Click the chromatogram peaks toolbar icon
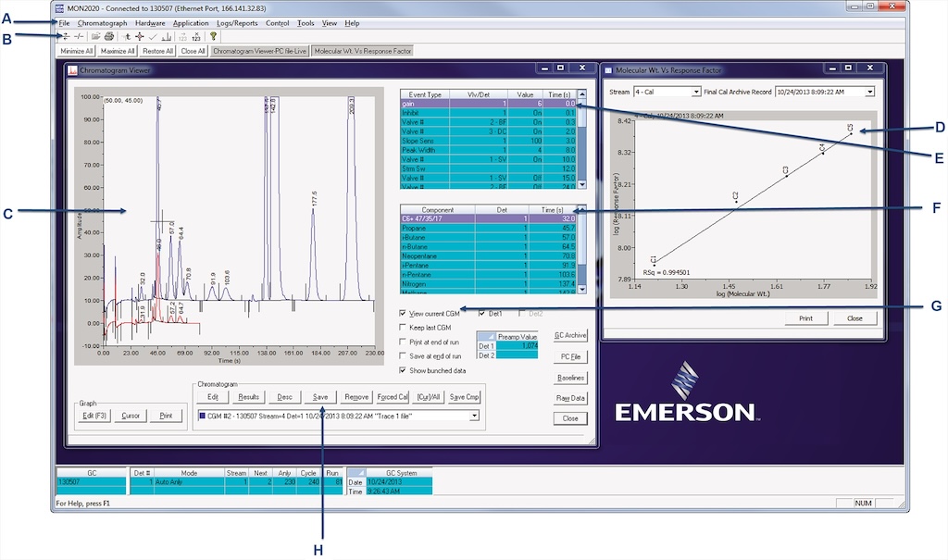The width and height of the screenshot is (948, 560). tap(166, 37)
